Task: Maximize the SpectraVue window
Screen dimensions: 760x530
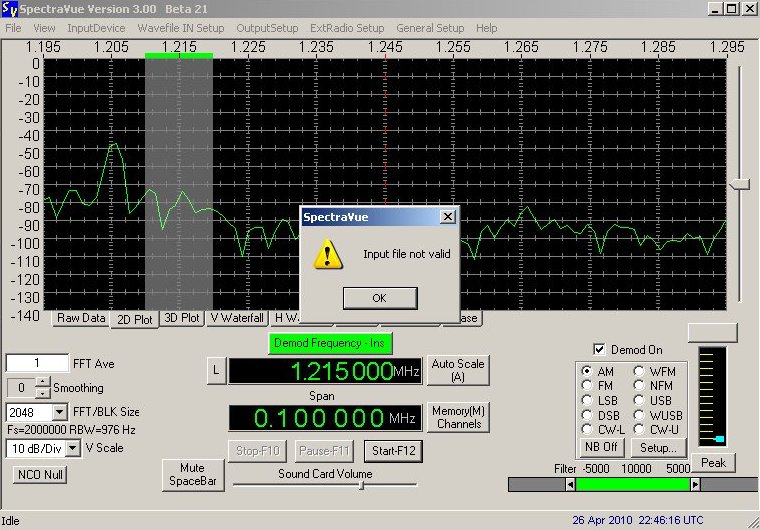Action: (x=731, y=8)
